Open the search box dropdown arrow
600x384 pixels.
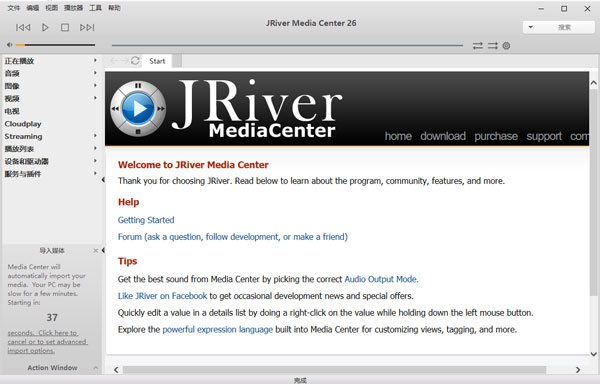(x=530, y=27)
